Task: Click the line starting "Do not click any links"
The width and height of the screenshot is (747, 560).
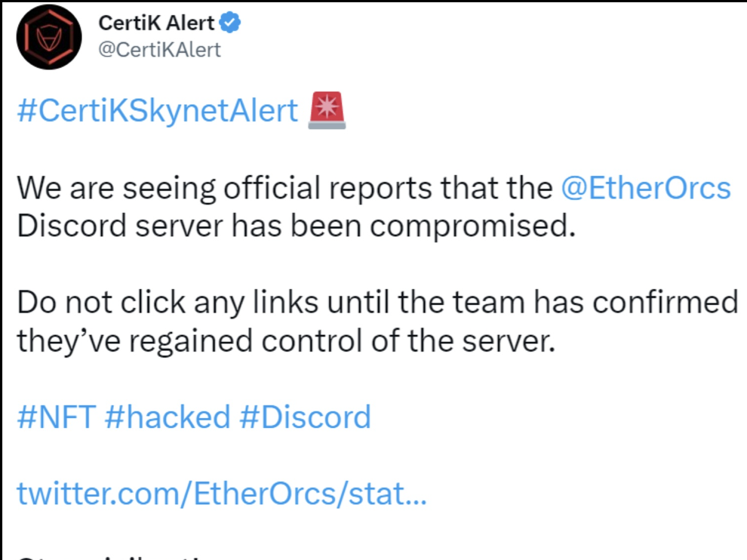Action: tap(377, 303)
